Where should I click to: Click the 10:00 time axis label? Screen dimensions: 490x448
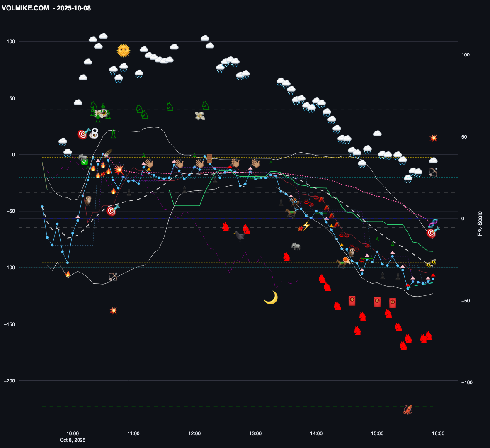tap(73, 433)
